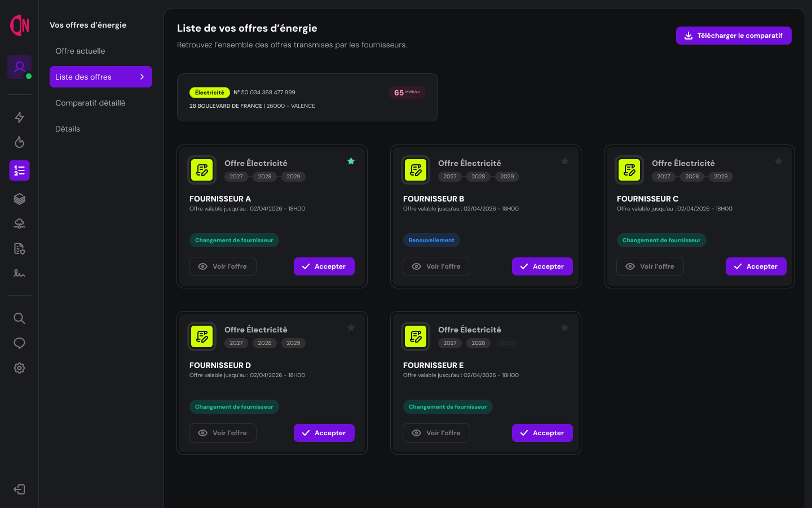
Task: Select the 2029 chip on Fournisseur C
Action: click(x=721, y=176)
